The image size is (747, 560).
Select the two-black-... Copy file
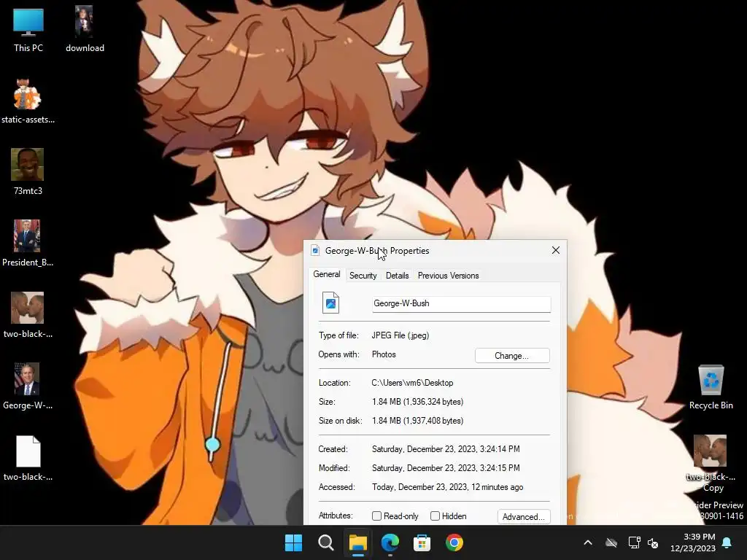click(x=711, y=463)
